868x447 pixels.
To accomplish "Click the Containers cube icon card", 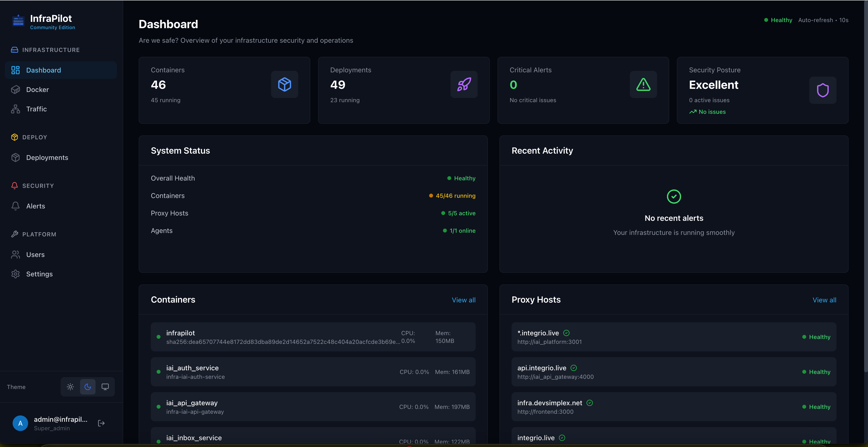I will coord(284,84).
